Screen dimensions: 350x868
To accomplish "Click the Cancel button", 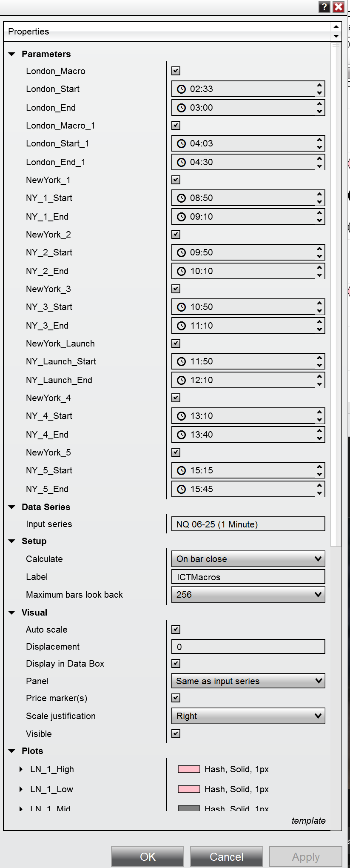I will (226, 856).
